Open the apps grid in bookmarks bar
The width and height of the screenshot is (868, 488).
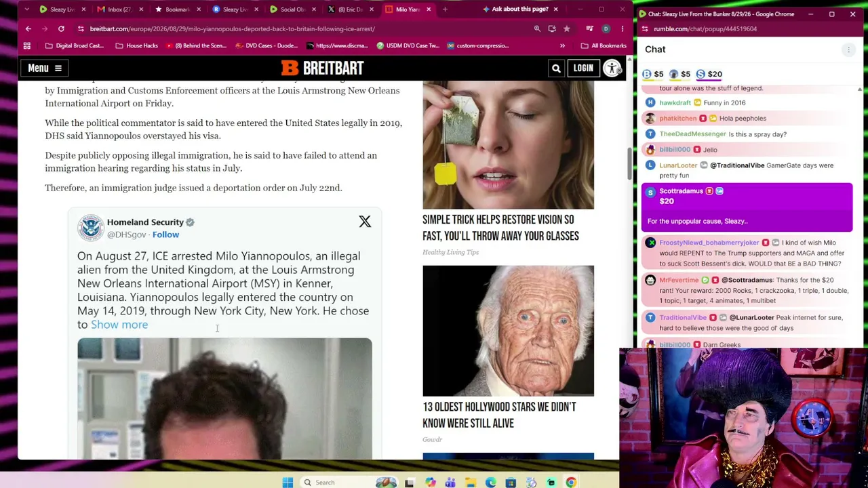click(x=27, y=45)
